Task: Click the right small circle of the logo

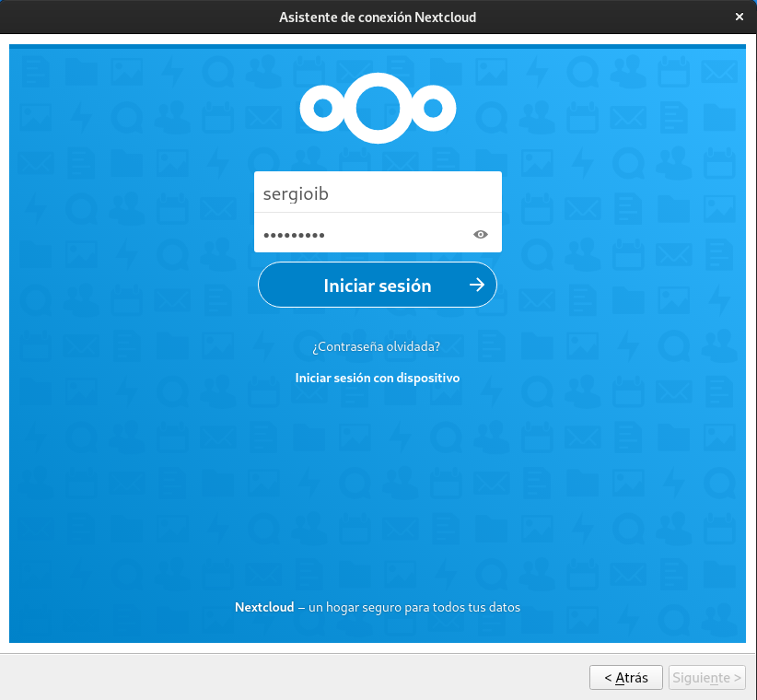Action: pos(434,109)
